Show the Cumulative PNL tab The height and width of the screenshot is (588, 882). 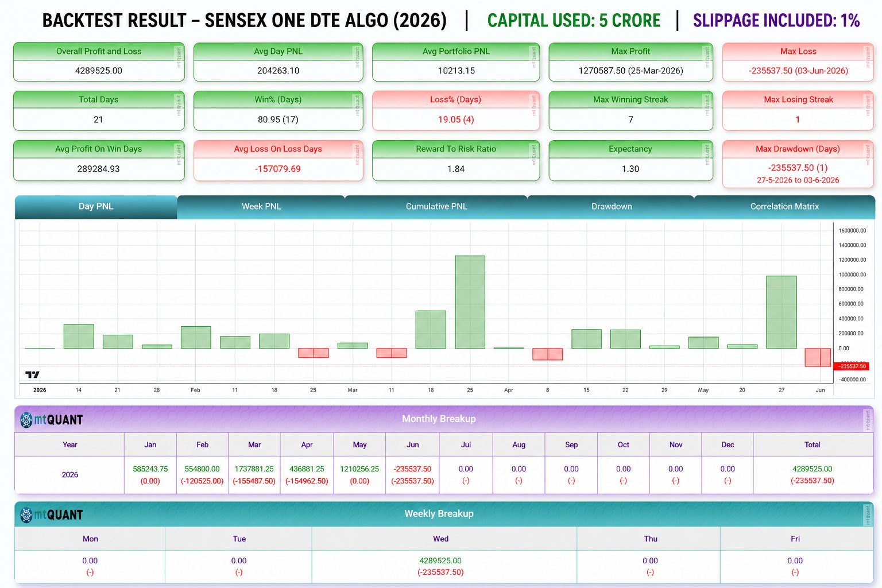point(436,207)
